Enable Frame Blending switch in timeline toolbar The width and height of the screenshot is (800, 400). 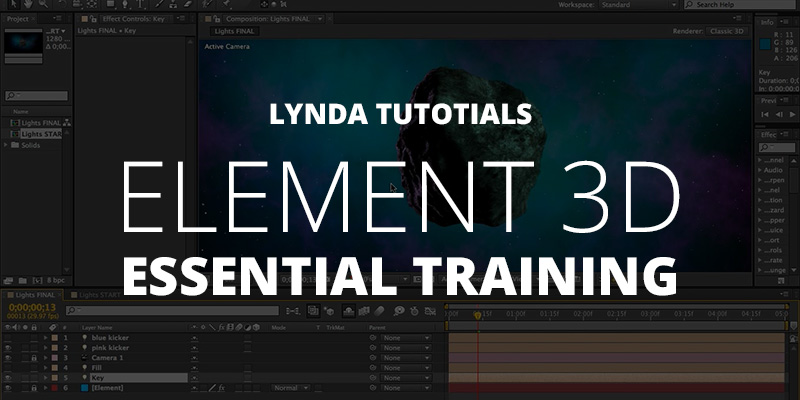pyautogui.click(x=364, y=311)
